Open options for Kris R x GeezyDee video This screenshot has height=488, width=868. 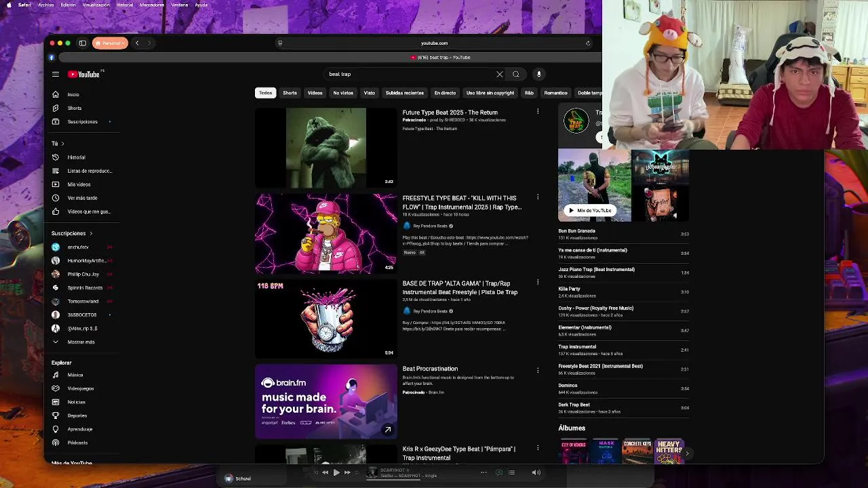[538, 448]
